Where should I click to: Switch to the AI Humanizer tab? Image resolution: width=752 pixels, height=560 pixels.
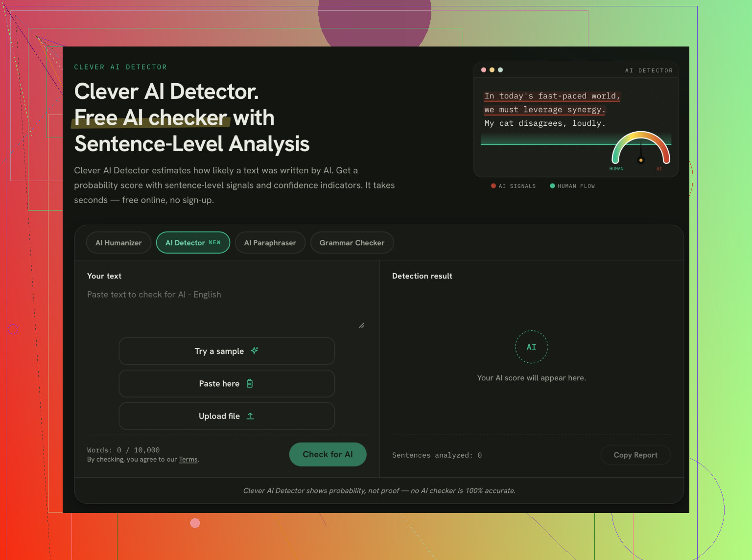[118, 243]
